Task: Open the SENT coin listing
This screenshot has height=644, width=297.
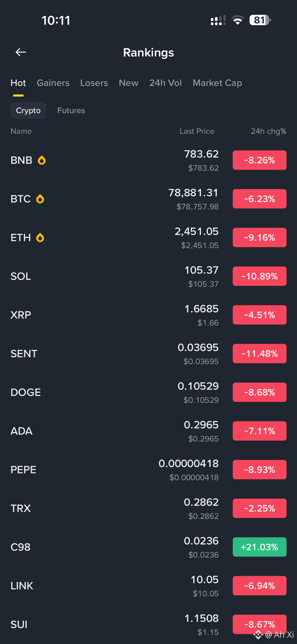Action: [x=148, y=353]
